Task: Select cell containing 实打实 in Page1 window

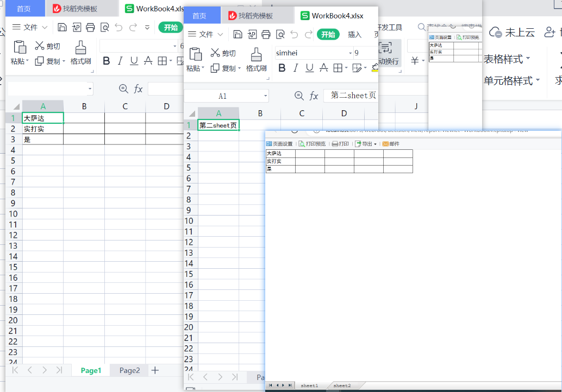Action: tap(42, 129)
